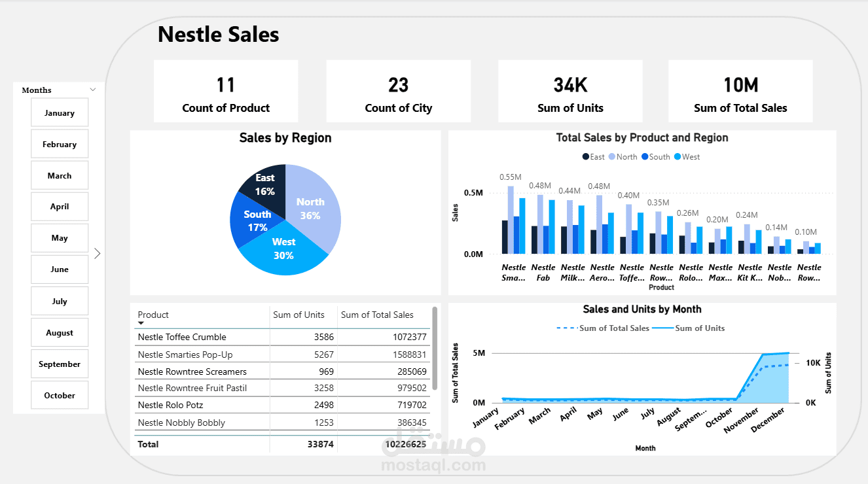Screen dimensions: 868x484
Task: Click the Nestle Sales dashboard title
Action: pyautogui.click(x=219, y=34)
